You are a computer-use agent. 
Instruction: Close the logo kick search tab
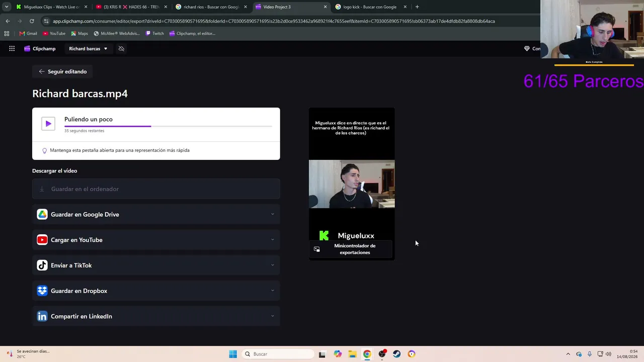405,7
